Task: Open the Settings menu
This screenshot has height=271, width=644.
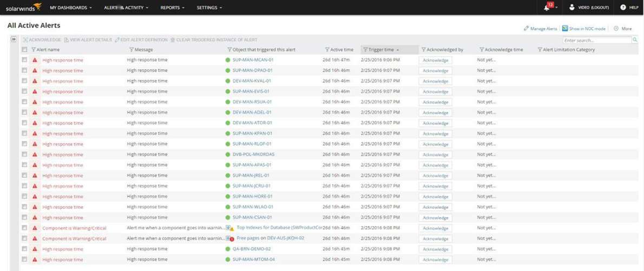Action: [209, 8]
